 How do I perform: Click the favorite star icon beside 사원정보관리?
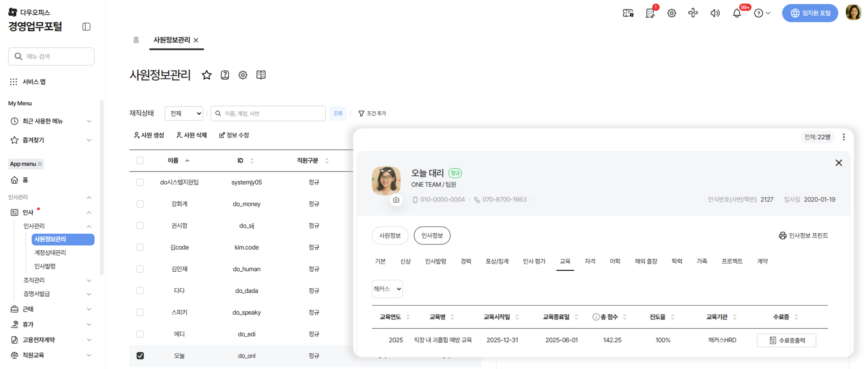(206, 75)
